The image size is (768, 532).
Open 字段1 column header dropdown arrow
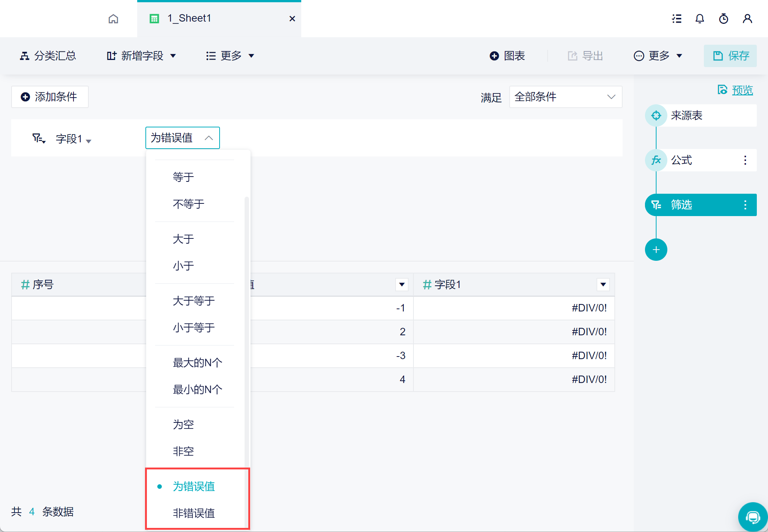tap(603, 285)
